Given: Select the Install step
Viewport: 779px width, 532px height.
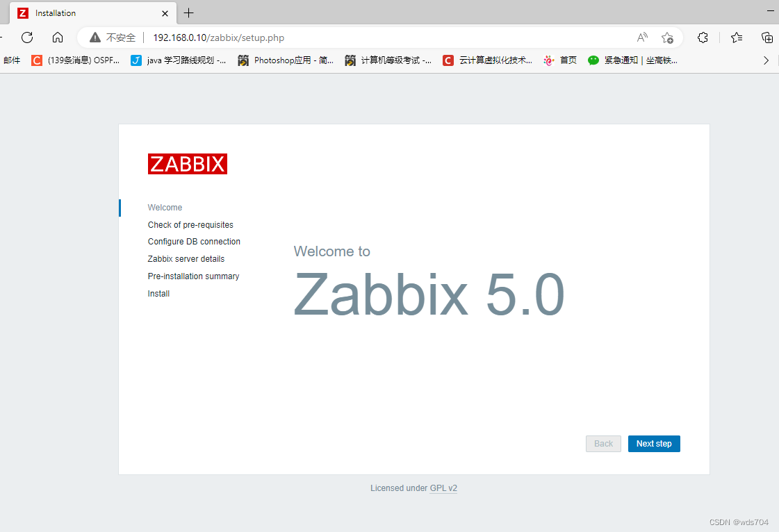Looking at the screenshot, I should coord(158,294).
